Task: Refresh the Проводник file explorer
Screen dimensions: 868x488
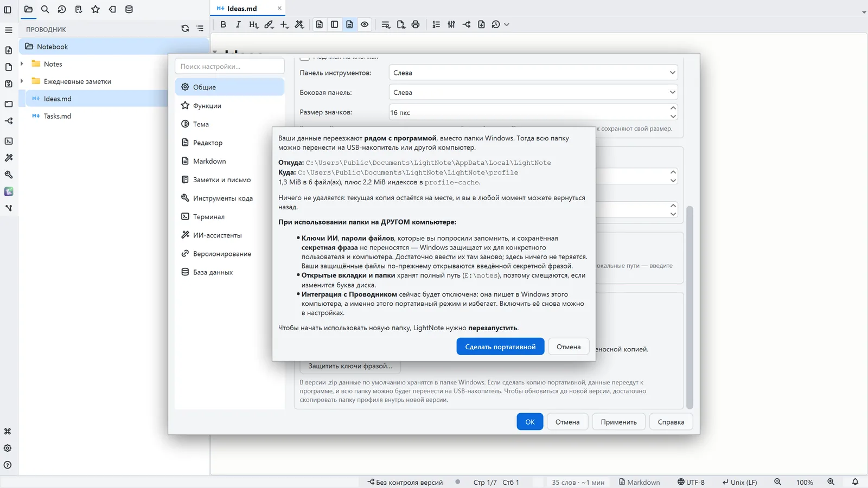Action: pyautogui.click(x=185, y=29)
